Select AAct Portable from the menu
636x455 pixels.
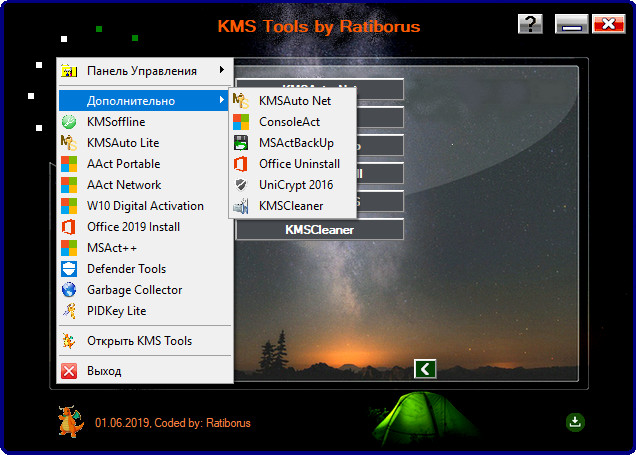pyautogui.click(x=123, y=164)
